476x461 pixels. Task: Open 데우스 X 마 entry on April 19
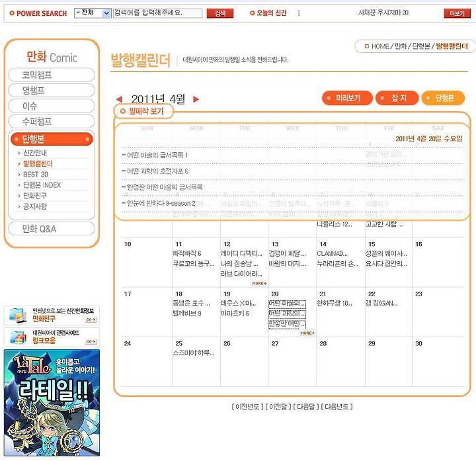[238, 303]
